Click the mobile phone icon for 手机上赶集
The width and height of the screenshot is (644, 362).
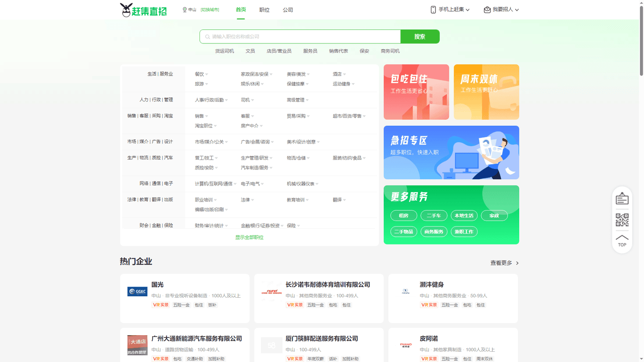(433, 10)
